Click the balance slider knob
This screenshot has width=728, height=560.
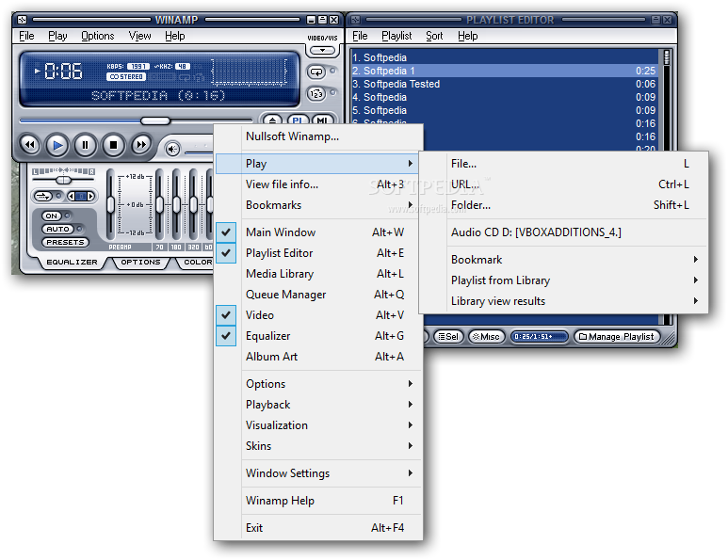point(64,180)
